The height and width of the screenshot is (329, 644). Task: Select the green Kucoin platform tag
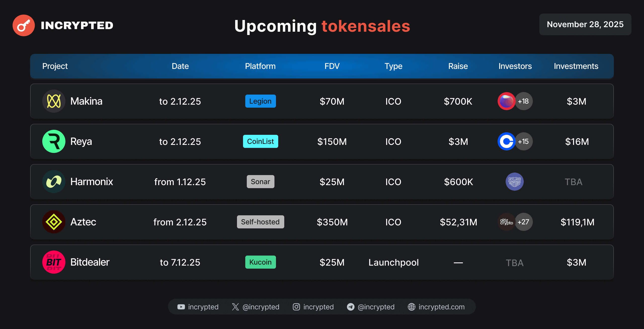click(260, 262)
